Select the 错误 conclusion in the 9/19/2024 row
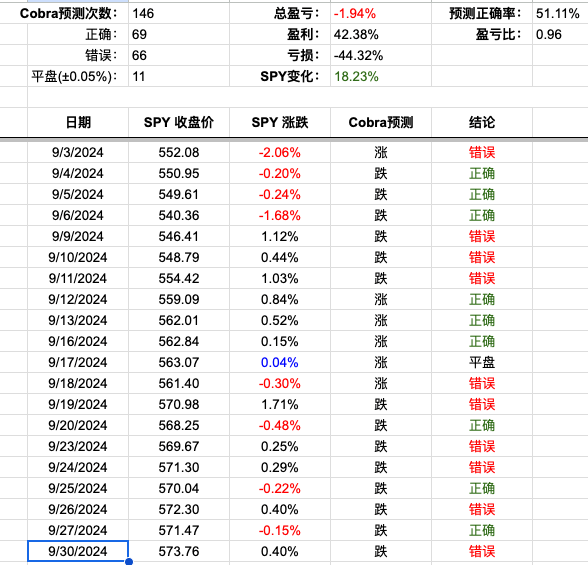 pos(482,404)
